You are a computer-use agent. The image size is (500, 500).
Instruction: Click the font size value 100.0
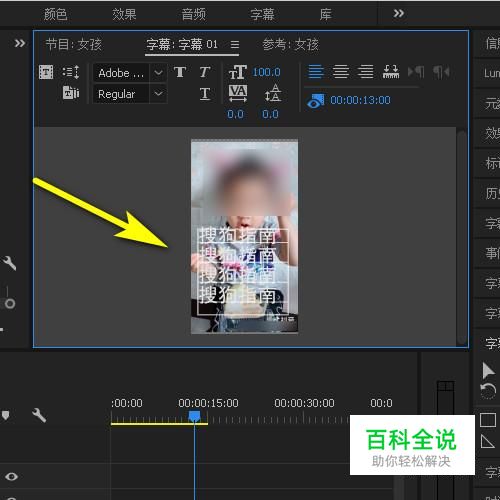(x=266, y=72)
